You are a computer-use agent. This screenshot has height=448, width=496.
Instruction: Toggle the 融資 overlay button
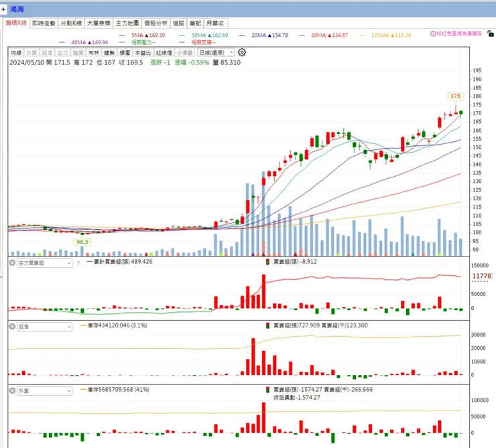(x=78, y=52)
